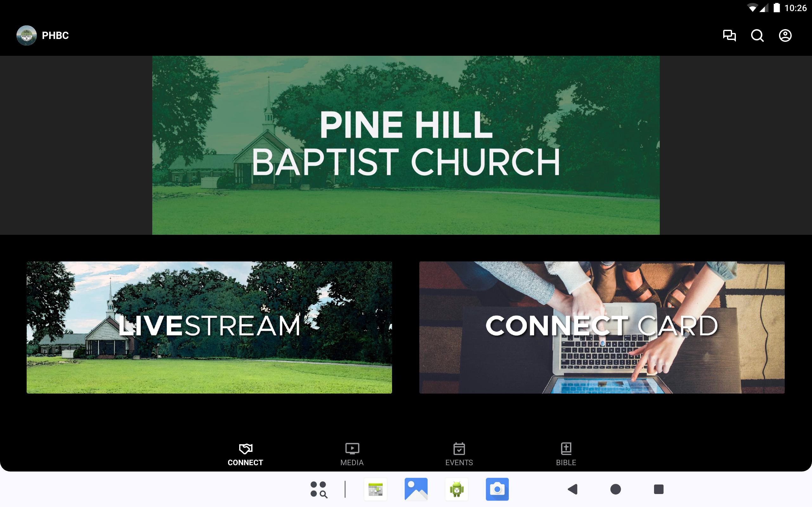This screenshot has height=507, width=812.
Task: Open the Livestream card
Action: [209, 327]
